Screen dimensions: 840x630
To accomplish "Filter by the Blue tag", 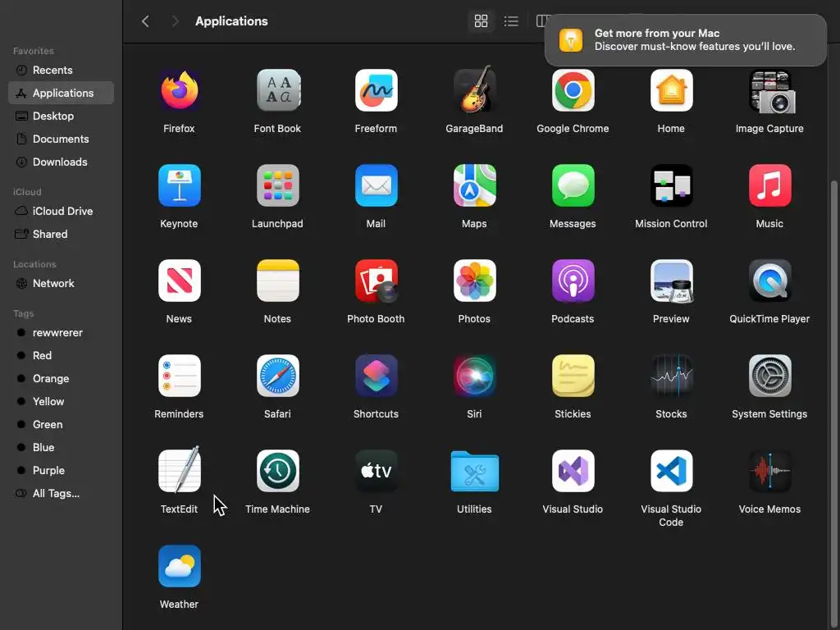I will pyautogui.click(x=61, y=447).
